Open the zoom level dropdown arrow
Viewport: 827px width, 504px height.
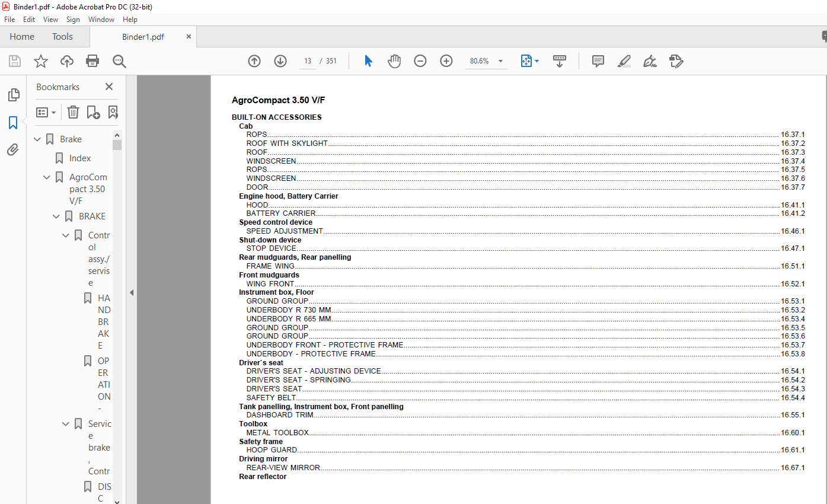coord(500,61)
